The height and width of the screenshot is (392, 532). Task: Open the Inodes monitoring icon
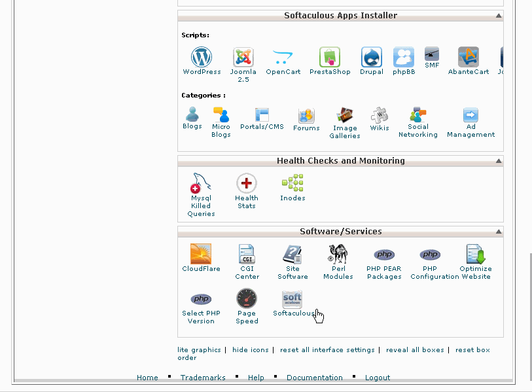[293, 183]
